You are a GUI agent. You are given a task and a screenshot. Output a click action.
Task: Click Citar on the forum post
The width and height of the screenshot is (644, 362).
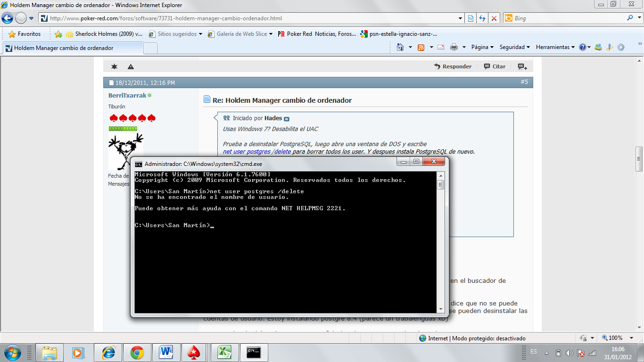(x=495, y=66)
